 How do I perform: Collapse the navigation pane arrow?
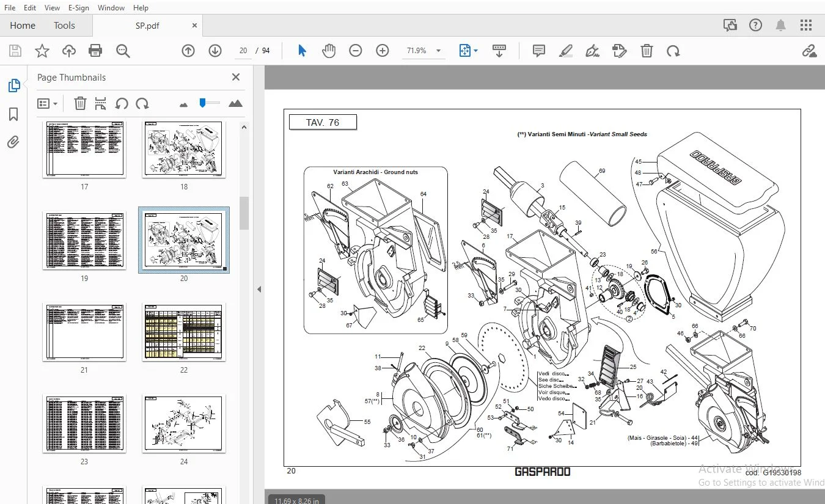[258, 289]
